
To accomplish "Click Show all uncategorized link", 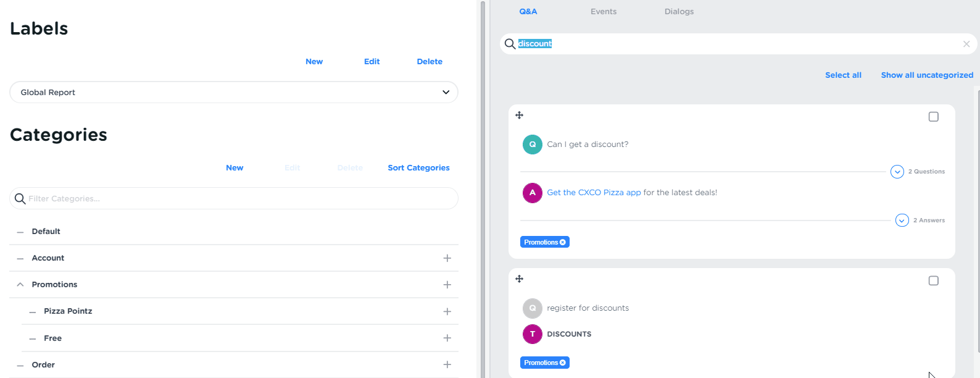I will (927, 75).
